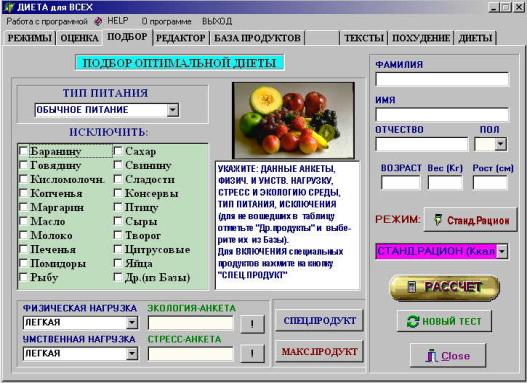
Task: Enable the Сахар exclusion checkbox
Action: tap(118, 151)
